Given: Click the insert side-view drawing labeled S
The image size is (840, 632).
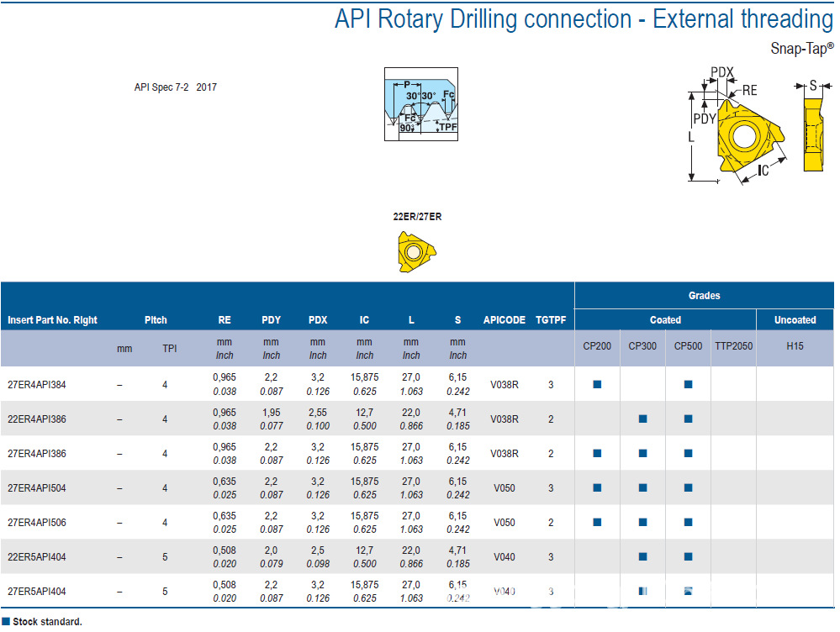Looking at the screenshot, I should click(813, 126).
